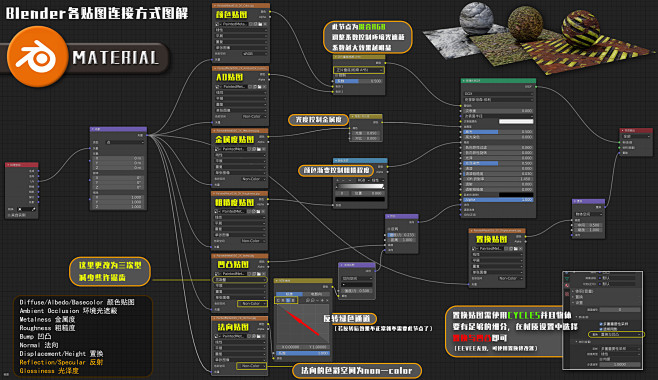The image size is (658, 380).
Task: Open image folder icon in 置换贴图 node
Action: pos(515,248)
